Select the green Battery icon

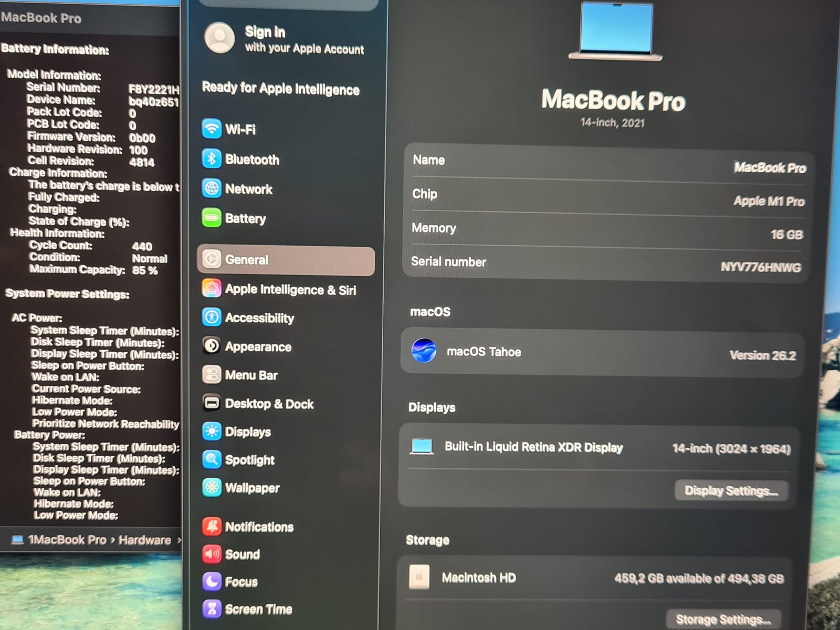pyautogui.click(x=212, y=218)
